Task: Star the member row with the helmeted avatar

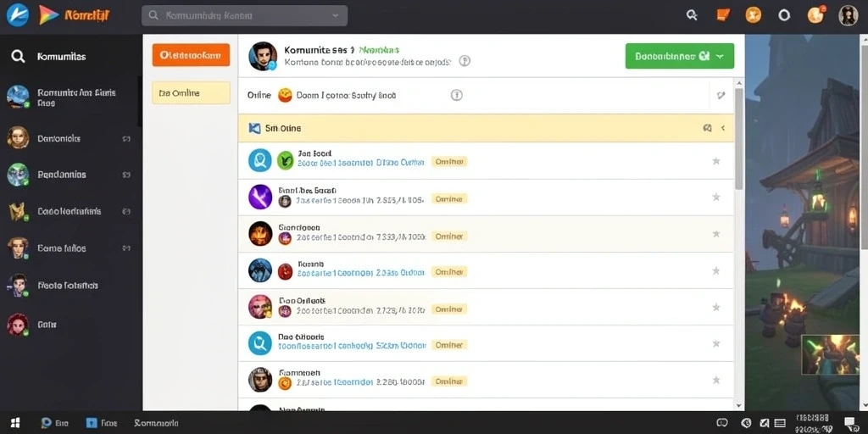Action: (x=715, y=381)
